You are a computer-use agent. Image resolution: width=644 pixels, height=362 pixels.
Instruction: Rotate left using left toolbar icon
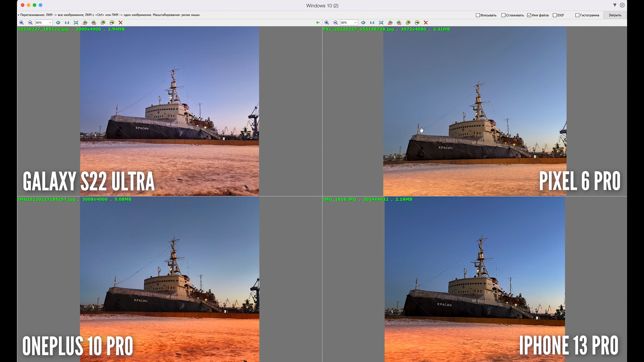(x=85, y=23)
